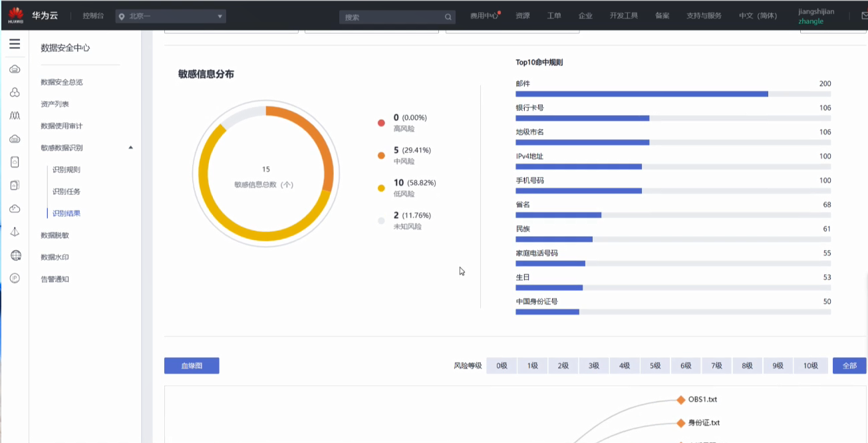Viewport: 868px width, 443px height.
Task: Filter risk level by 7级
Action: pyautogui.click(x=716, y=366)
